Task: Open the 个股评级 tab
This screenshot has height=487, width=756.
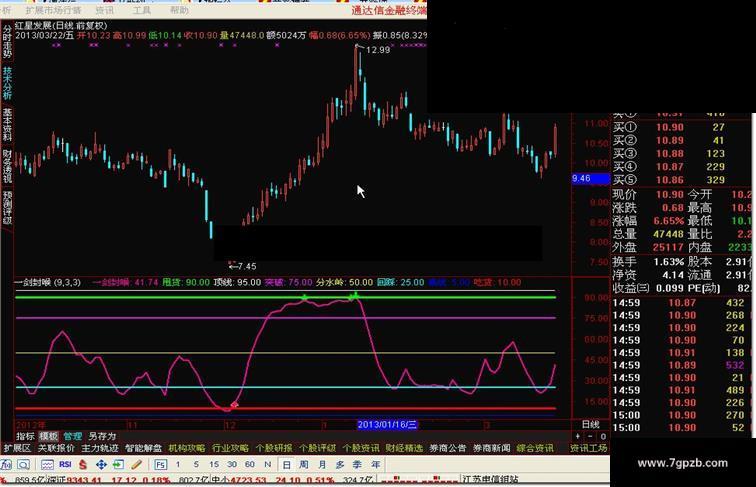Action: (317, 448)
